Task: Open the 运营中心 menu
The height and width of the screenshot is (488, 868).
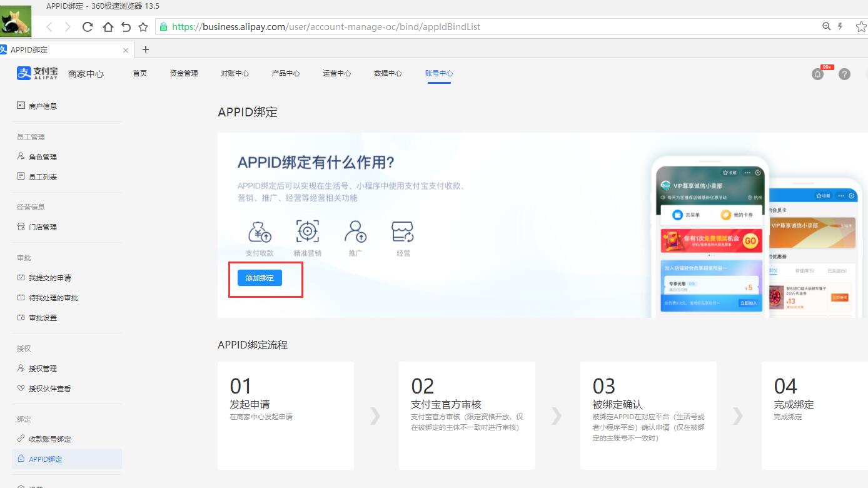Action: click(336, 73)
